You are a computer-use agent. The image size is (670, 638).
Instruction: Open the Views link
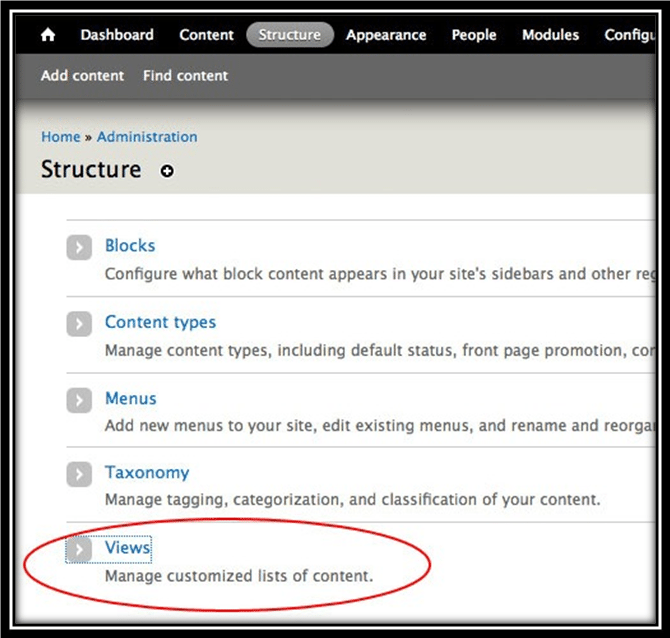pos(127,548)
